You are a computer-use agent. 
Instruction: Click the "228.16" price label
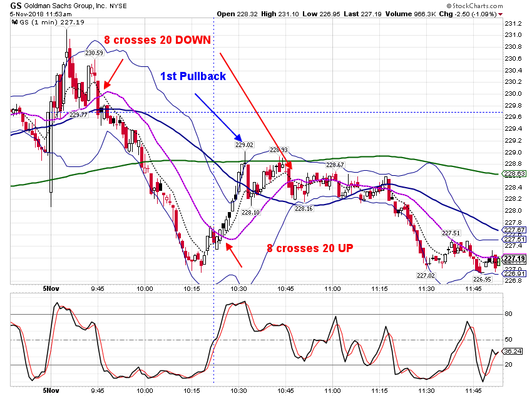[304, 208]
